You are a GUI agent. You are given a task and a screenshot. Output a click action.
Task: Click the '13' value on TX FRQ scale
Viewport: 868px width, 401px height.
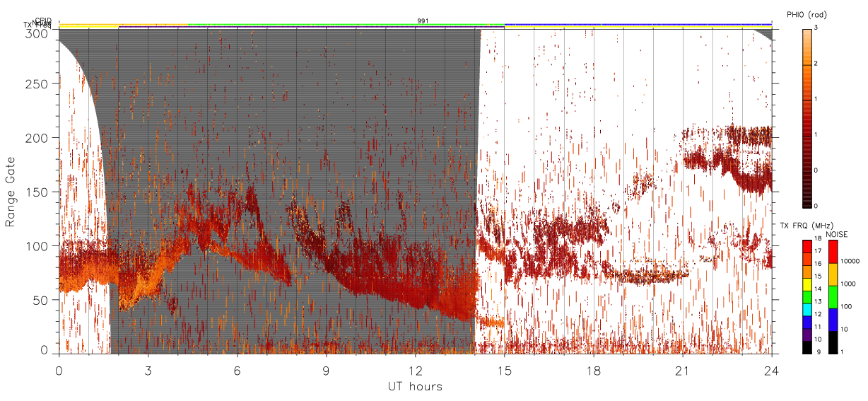(819, 302)
